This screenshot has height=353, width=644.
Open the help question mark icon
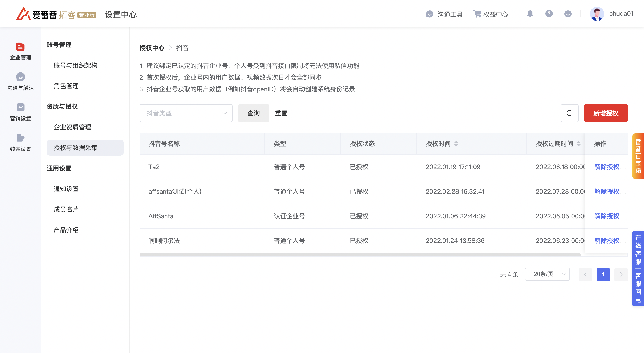pos(549,13)
